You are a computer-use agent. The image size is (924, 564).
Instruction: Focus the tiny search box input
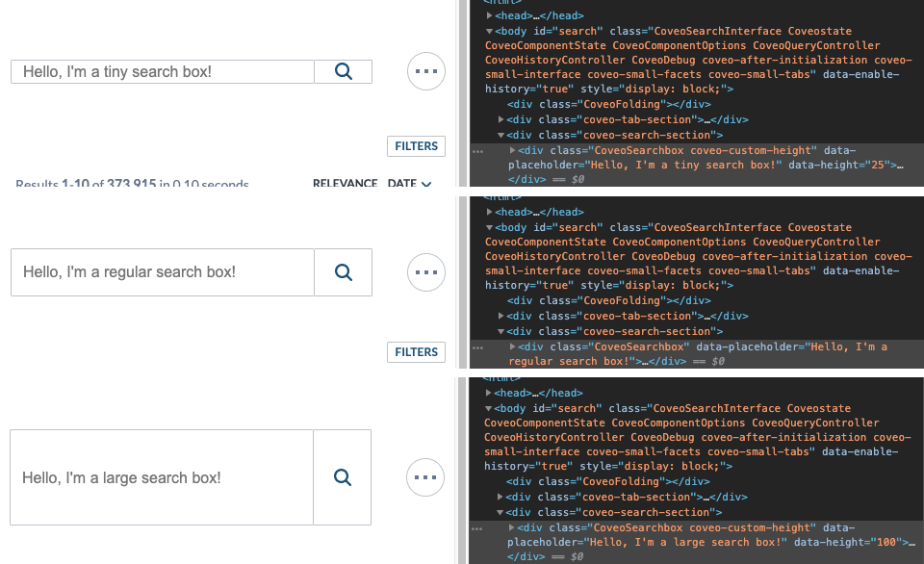click(163, 71)
